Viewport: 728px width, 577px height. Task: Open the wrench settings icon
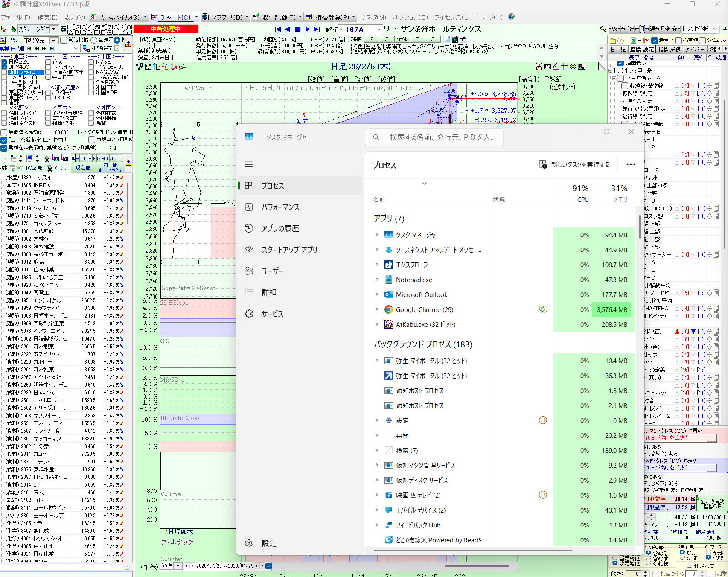pyautogui.click(x=603, y=29)
